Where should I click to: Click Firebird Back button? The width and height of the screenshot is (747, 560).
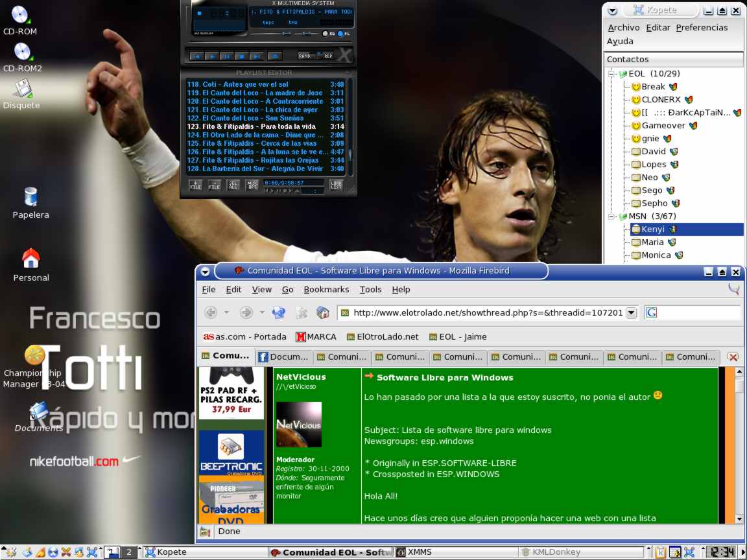click(211, 312)
